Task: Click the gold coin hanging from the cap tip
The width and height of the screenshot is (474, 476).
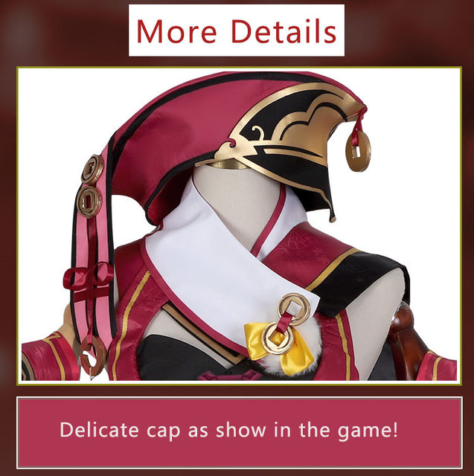Action: [x=359, y=151]
